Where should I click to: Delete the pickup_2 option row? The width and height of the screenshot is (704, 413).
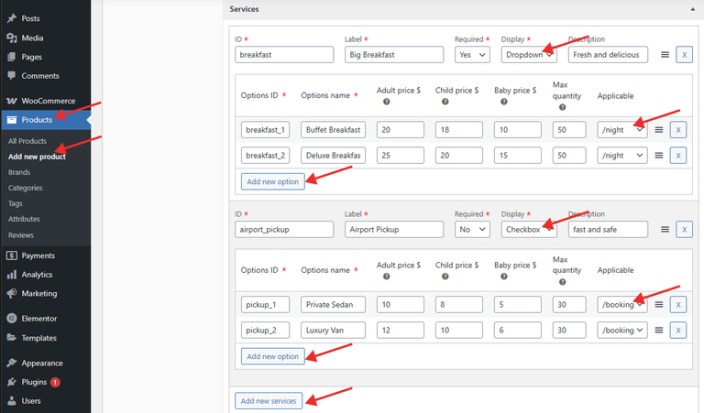click(678, 330)
